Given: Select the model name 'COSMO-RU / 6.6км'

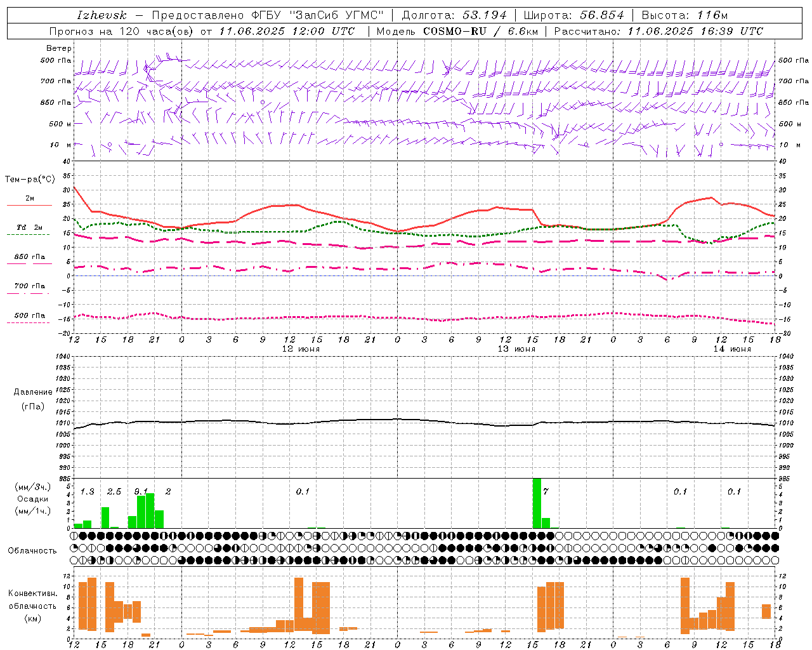Looking at the screenshot, I should coord(480,31).
